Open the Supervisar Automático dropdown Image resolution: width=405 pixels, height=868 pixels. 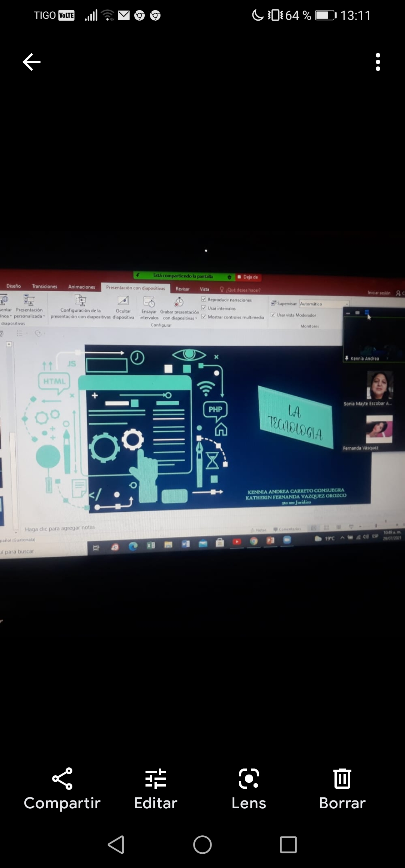[324, 304]
